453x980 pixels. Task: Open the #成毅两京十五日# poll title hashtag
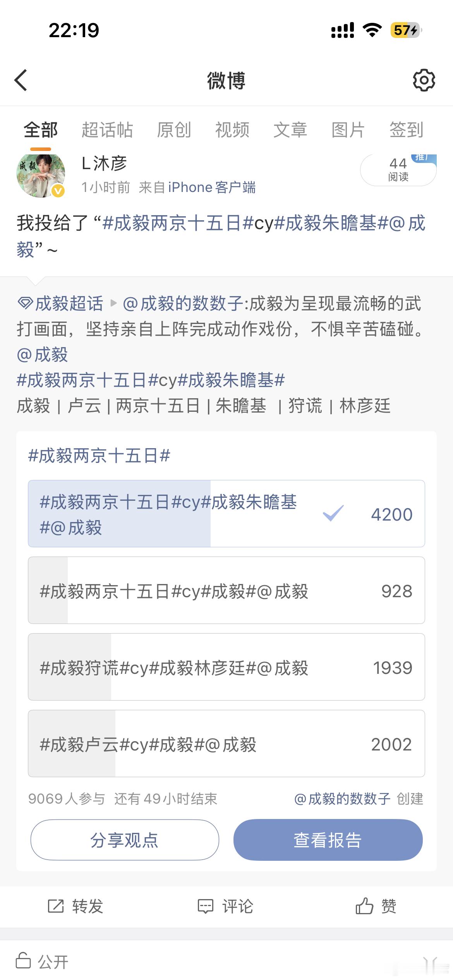[100, 456]
